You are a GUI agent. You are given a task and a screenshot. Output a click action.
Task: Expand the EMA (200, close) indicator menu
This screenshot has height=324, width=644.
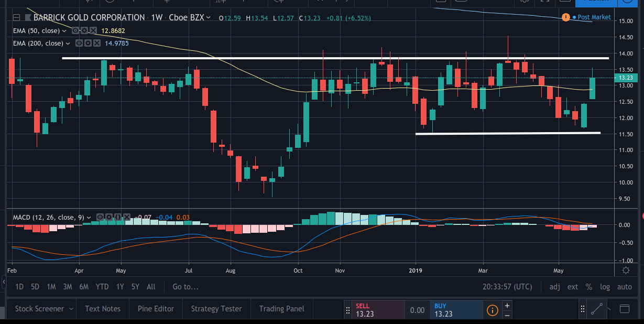68,44
